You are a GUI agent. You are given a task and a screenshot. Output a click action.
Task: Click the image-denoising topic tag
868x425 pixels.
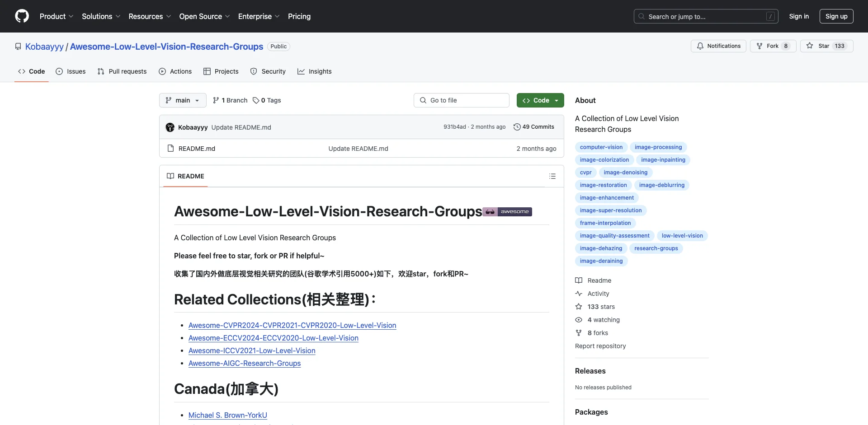coord(626,173)
